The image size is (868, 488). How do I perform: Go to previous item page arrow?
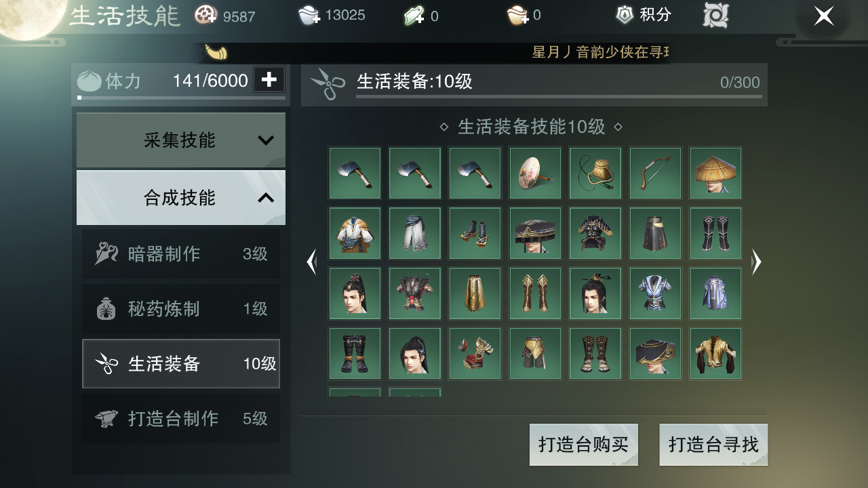coord(311,262)
